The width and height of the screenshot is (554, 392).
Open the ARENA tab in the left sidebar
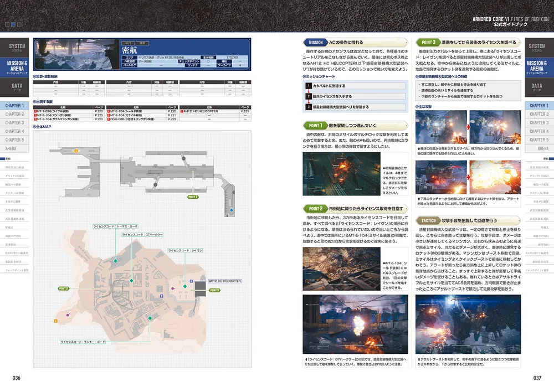click(14, 149)
